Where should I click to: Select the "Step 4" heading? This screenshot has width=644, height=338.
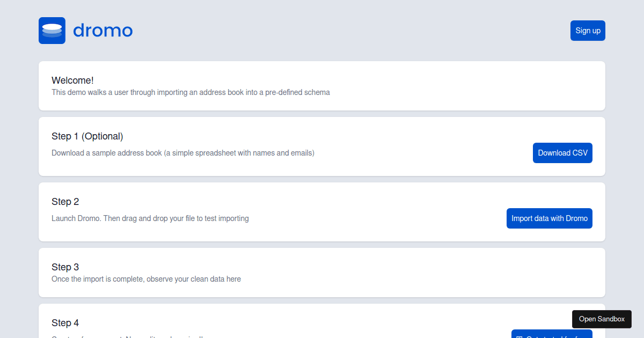tap(65, 323)
